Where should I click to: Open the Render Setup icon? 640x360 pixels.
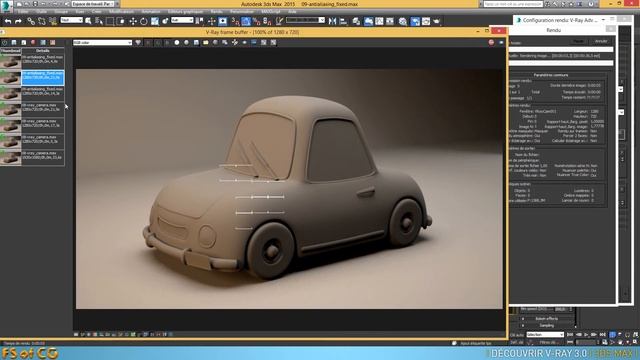(415, 21)
